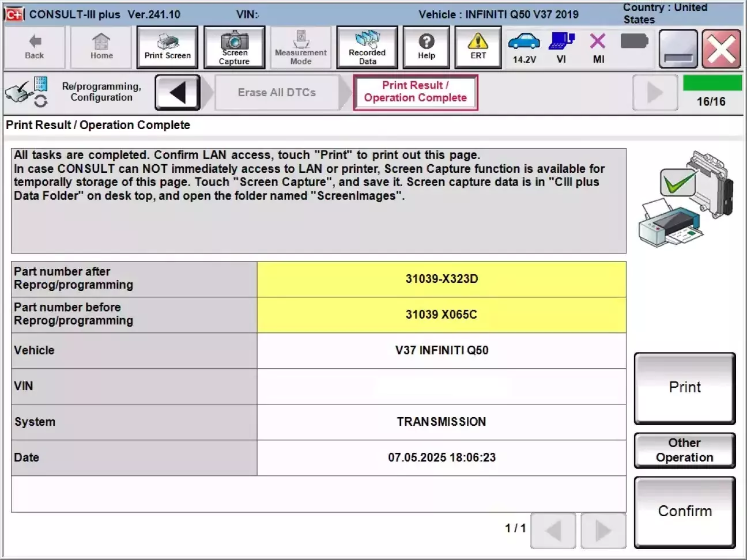This screenshot has width=747, height=560.
Task: Click the VI connection status icon
Action: tap(562, 47)
